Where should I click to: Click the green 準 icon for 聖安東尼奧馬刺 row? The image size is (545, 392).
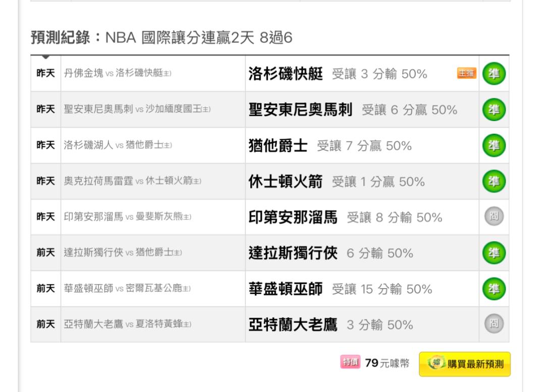494,109
